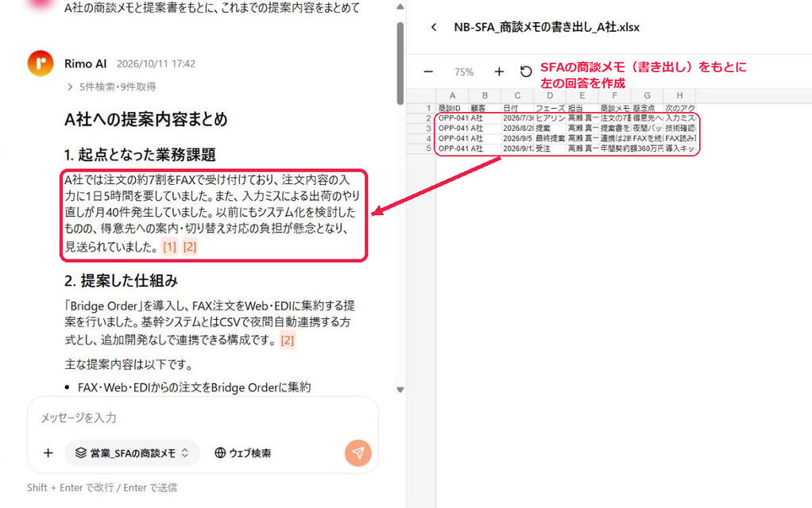The width and height of the screenshot is (812, 508).
Task: Click the file name NB-SFA_商談メモの書き出し_A社.xlsx
Action: click(547, 28)
